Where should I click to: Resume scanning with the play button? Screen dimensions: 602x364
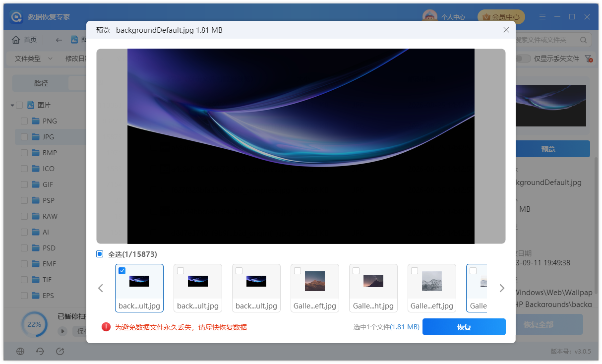tap(62, 331)
